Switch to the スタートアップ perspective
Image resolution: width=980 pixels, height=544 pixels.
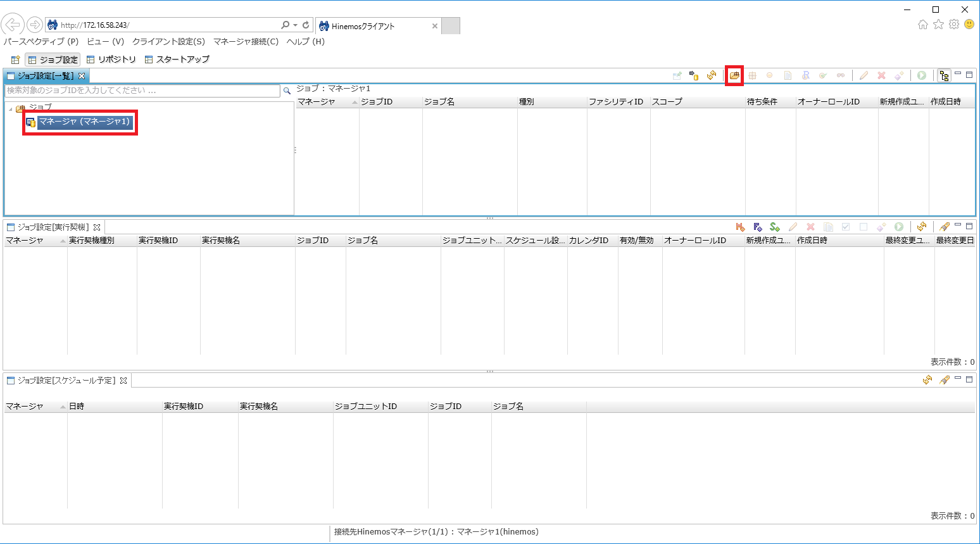(177, 60)
